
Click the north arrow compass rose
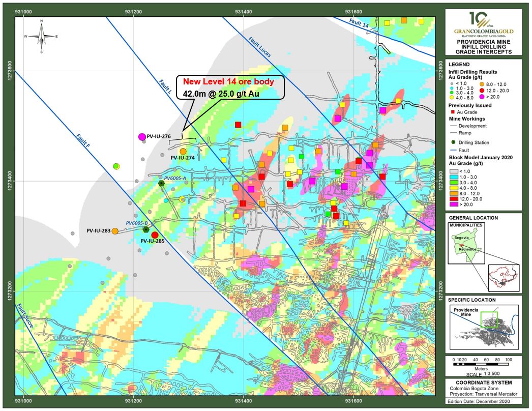pyautogui.click(x=41, y=36)
